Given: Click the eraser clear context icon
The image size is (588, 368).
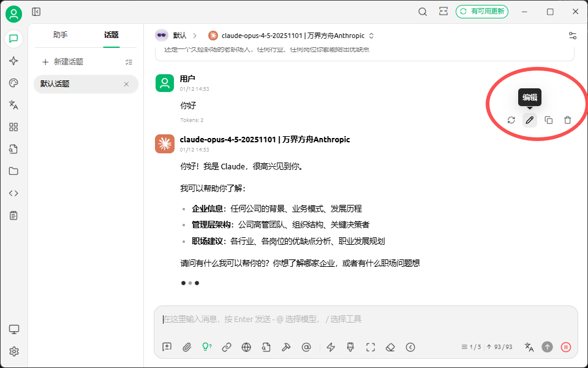Looking at the screenshot, I should pos(390,347).
